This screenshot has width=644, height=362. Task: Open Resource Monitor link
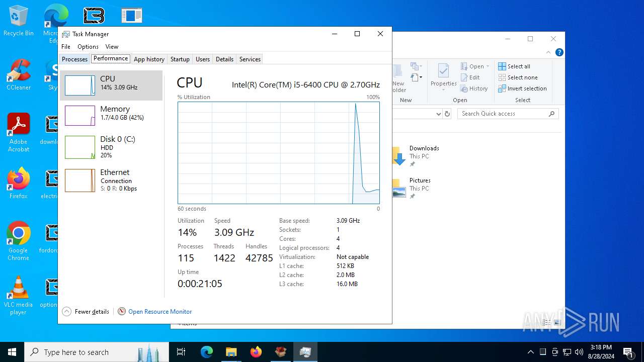click(x=160, y=312)
